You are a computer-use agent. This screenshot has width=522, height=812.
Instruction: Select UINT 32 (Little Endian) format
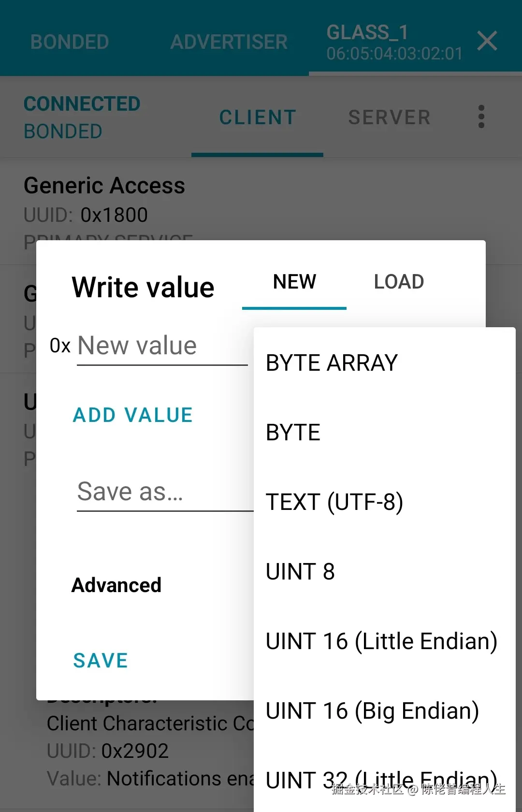pyautogui.click(x=378, y=779)
